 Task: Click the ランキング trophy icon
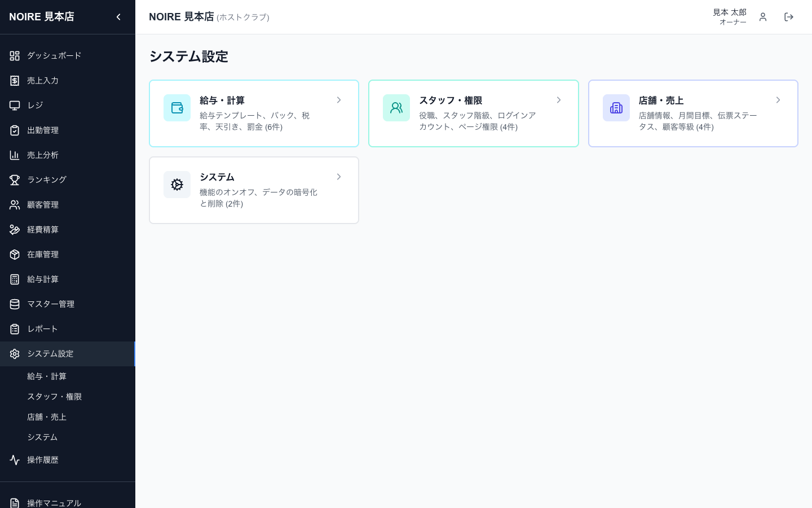click(15, 180)
